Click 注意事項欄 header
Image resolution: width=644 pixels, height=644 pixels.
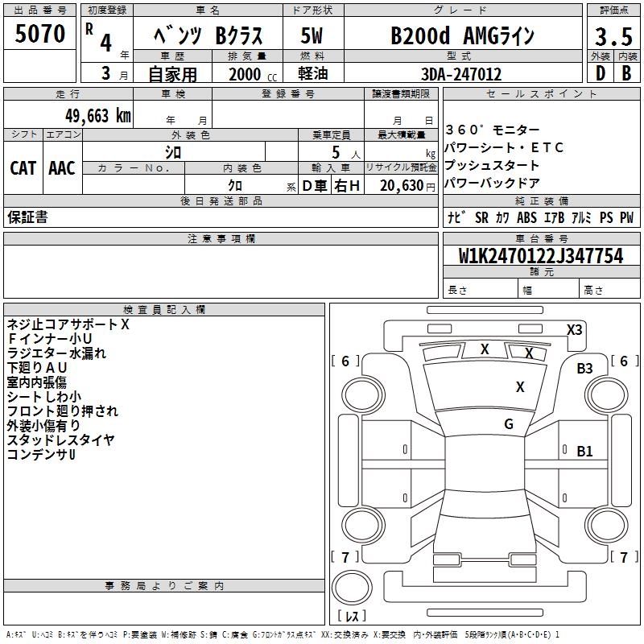pos(221,239)
